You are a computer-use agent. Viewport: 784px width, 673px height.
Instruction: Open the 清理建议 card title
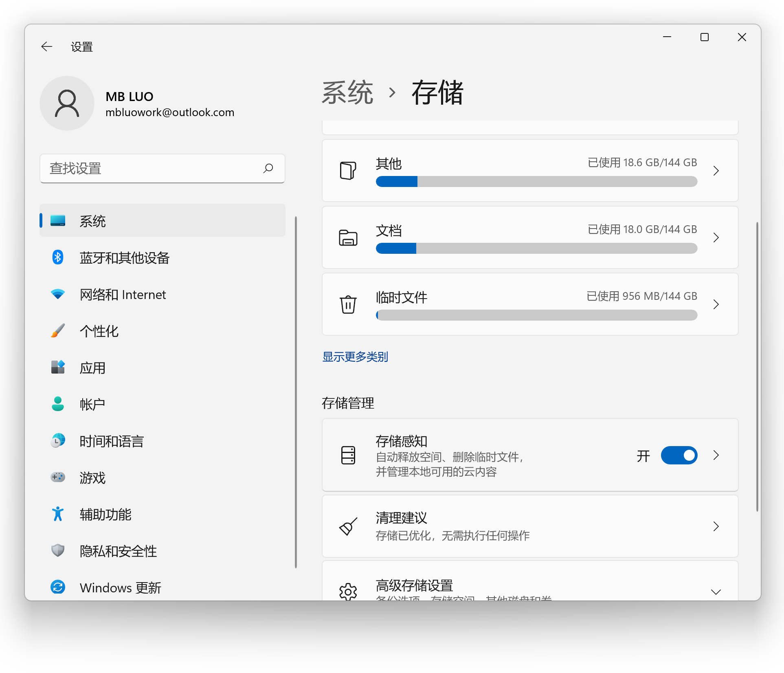click(401, 518)
